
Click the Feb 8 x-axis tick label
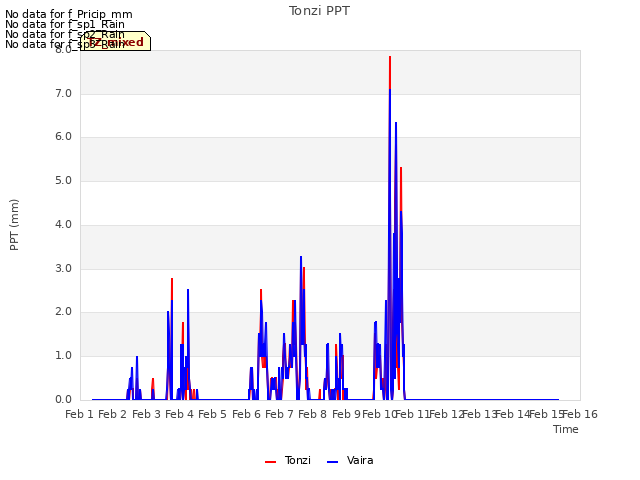tap(312, 414)
